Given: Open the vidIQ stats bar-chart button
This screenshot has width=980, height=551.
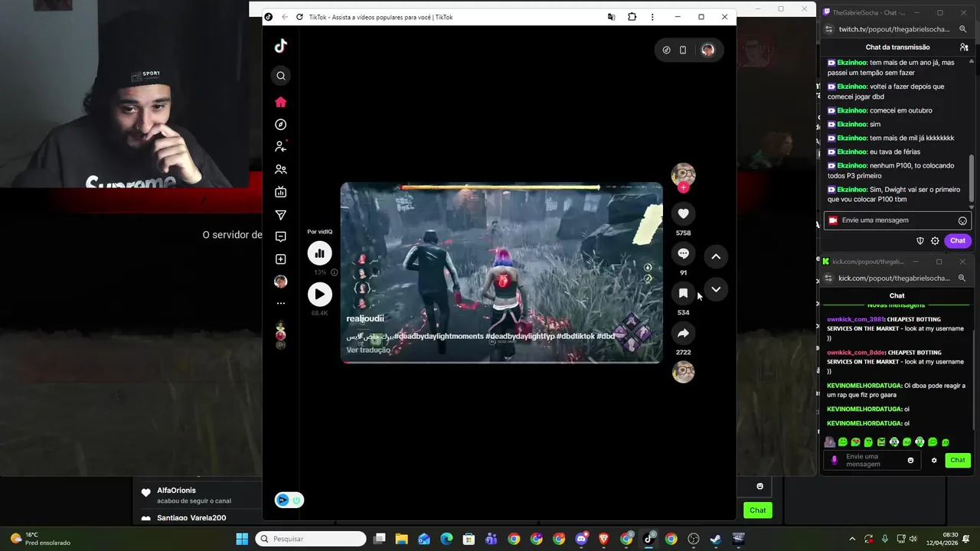Looking at the screenshot, I should (x=320, y=253).
